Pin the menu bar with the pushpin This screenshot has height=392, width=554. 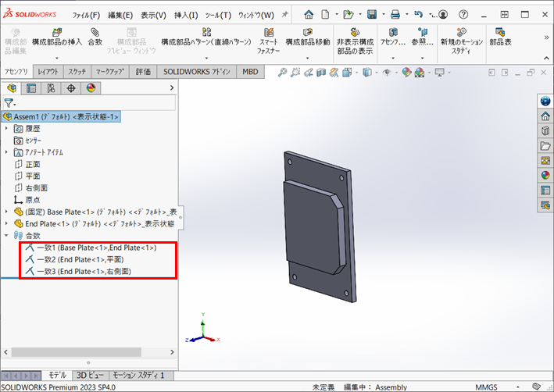coord(284,14)
